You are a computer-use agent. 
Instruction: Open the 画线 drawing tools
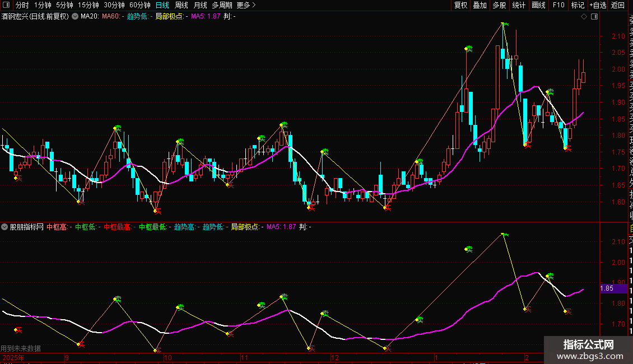tap(538, 5)
